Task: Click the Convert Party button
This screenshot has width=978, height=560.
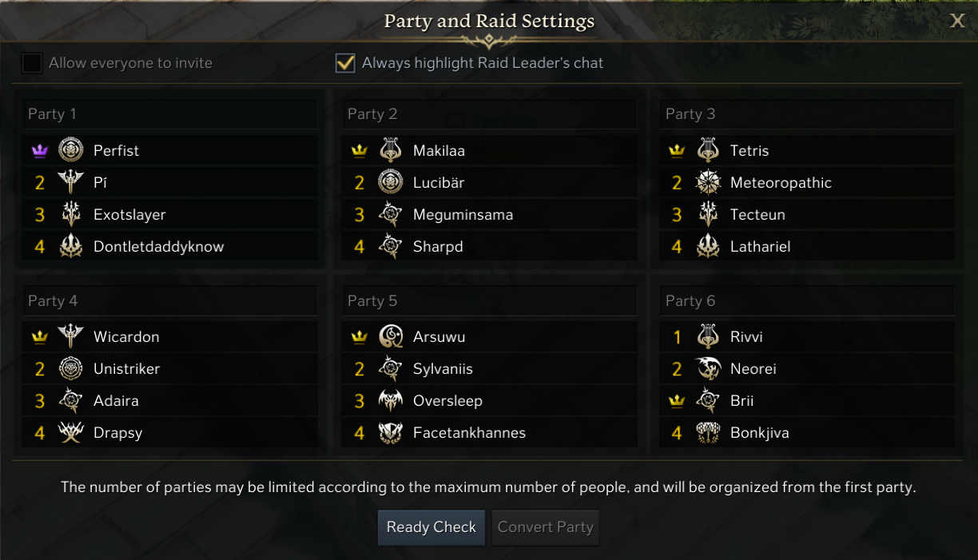Action: pyautogui.click(x=545, y=527)
